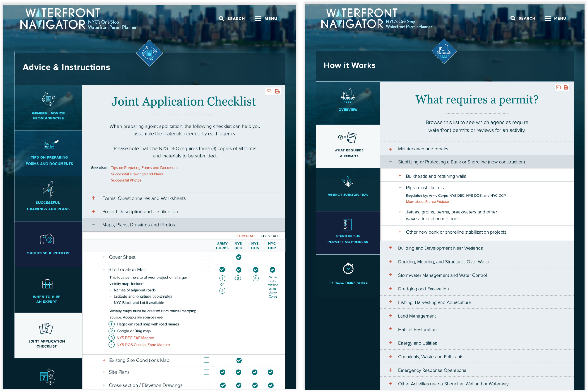Viewport: 588px width, 392px height.
Task: Enable the Existing Site Conditions Map checkbox
Action: pyautogui.click(x=206, y=360)
